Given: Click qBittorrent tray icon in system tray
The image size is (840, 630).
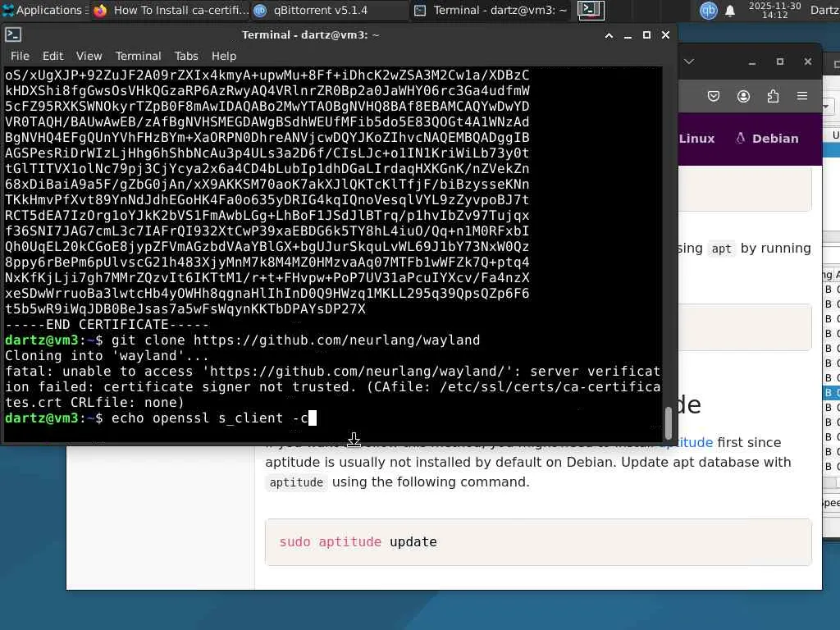Looking at the screenshot, I should pyautogui.click(x=708, y=10).
